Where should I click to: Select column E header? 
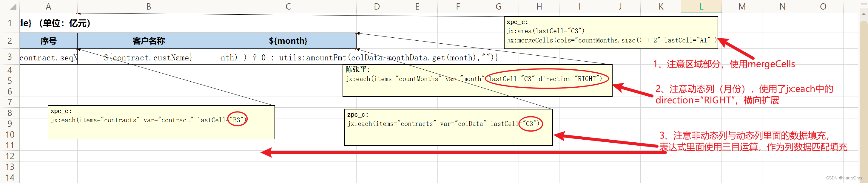click(417, 6)
